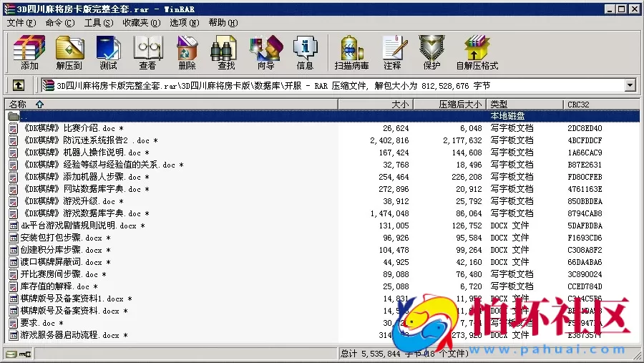Click file icon of 渡口棋牌屏蔽词.docx
Screen dimensions: 644x363
14,262
